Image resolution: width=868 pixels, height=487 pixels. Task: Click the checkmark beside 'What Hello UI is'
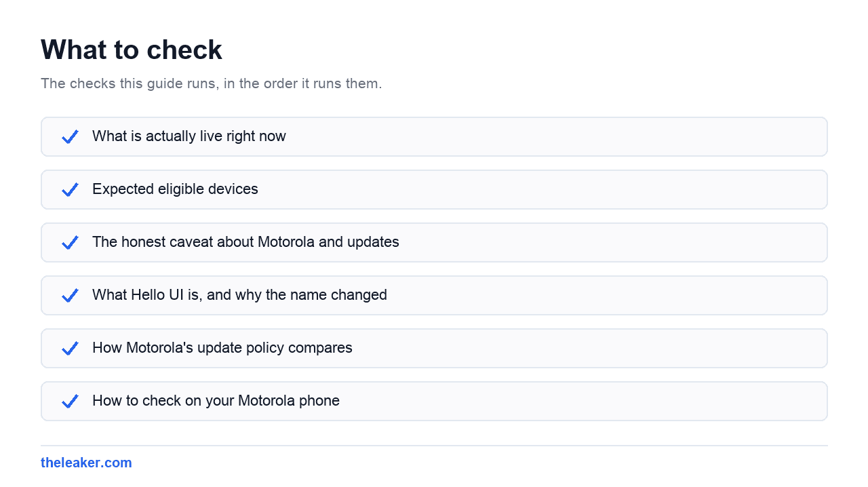tap(70, 295)
